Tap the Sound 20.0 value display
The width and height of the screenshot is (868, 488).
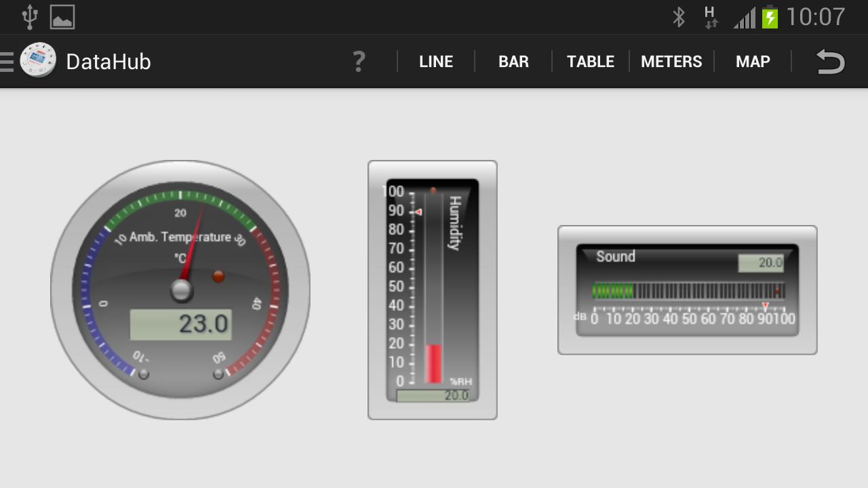(x=761, y=263)
